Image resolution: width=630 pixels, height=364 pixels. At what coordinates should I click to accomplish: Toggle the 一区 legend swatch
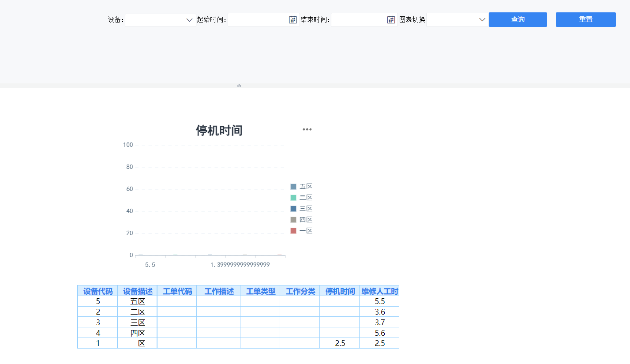coord(293,231)
